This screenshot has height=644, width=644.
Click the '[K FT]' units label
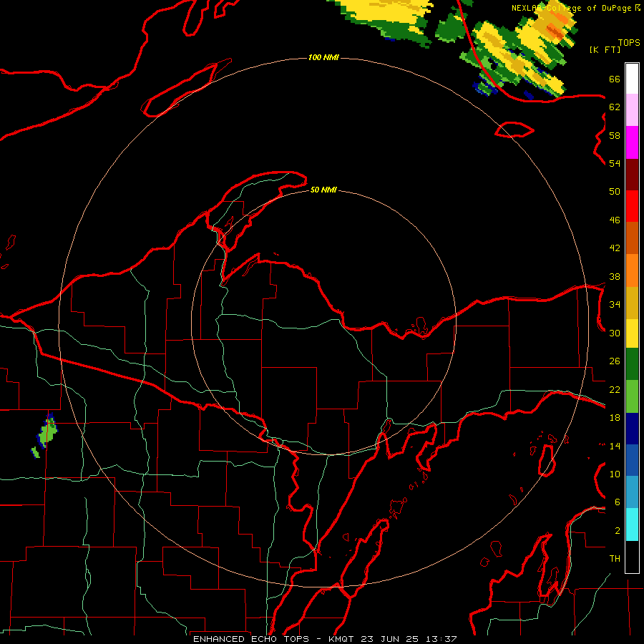pos(605,49)
